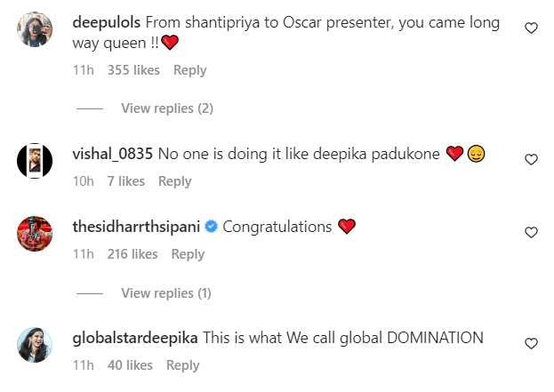Tap the heart beside thesidharrthsipani's Congratulations comment
The width and height of the screenshot is (554, 392).
531,232
